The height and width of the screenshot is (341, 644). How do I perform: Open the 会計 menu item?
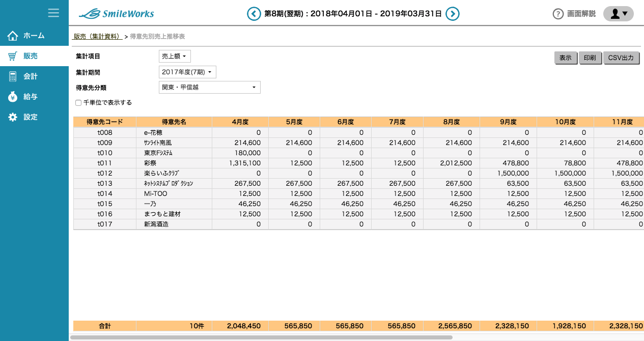pyautogui.click(x=34, y=76)
